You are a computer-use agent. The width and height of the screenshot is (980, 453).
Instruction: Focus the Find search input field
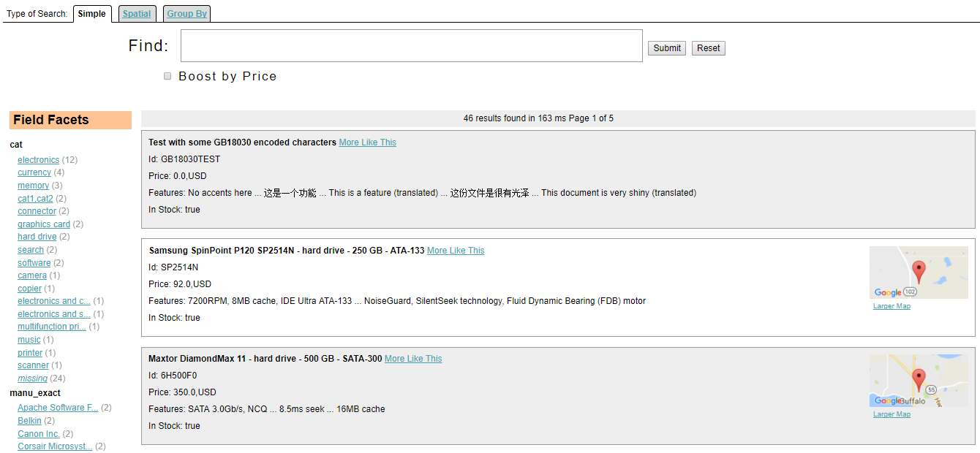point(412,46)
